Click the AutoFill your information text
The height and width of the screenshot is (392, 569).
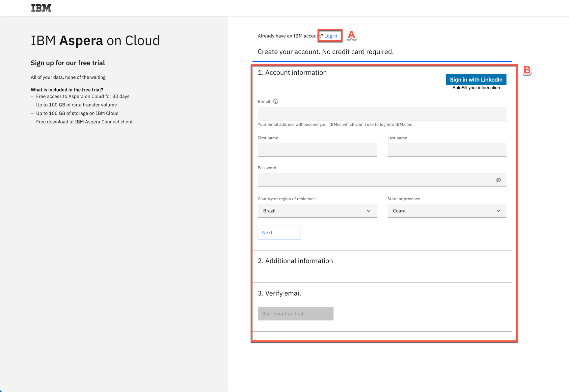(476, 88)
